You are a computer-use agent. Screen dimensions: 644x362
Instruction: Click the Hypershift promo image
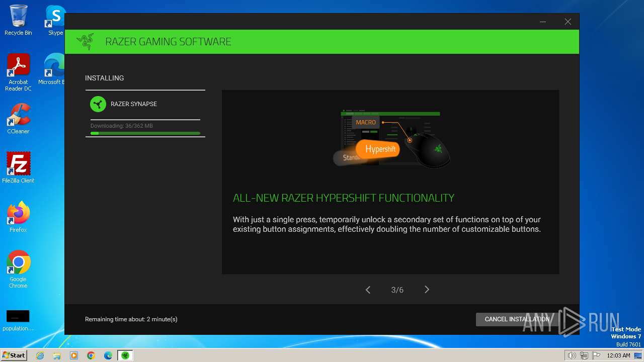[x=391, y=139]
